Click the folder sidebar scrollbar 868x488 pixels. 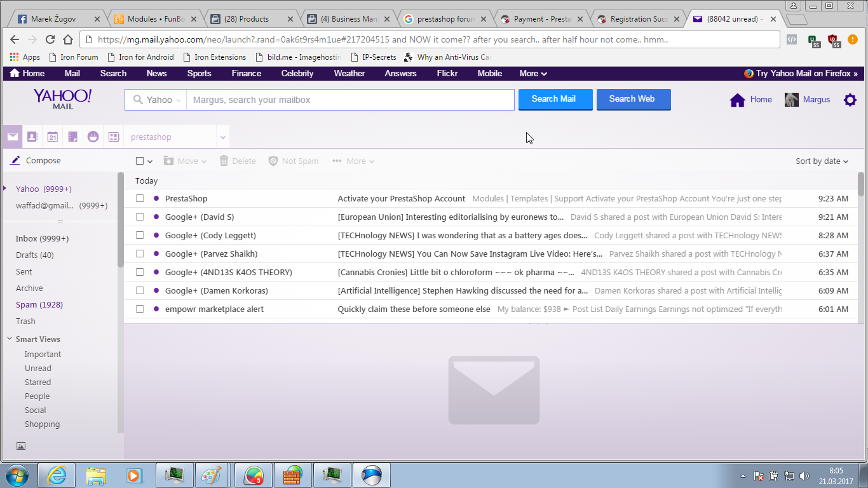(120, 220)
